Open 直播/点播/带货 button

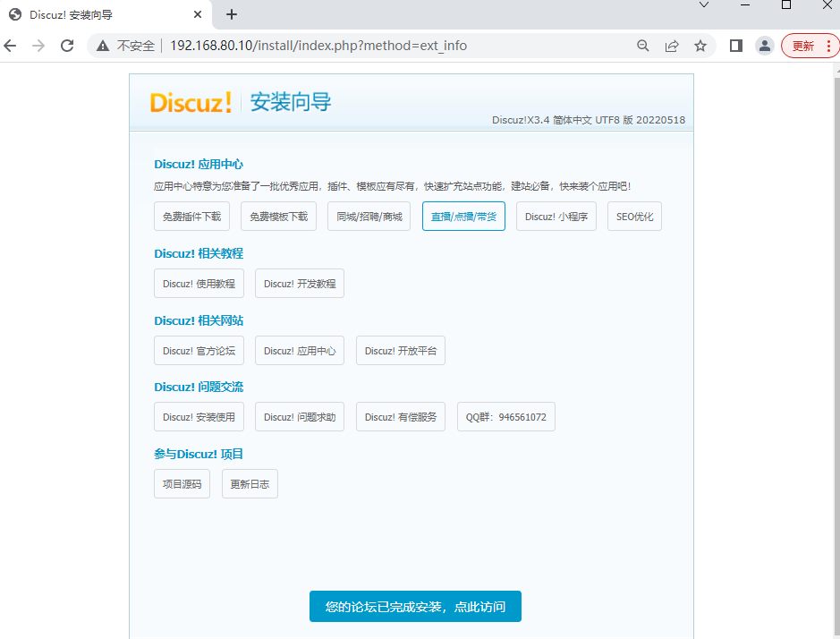(464, 217)
